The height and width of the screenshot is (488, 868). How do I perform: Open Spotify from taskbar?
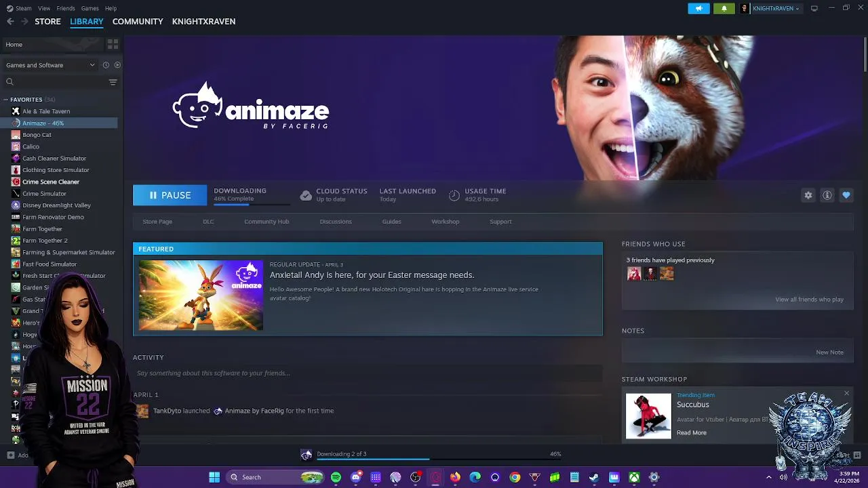tap(336, 477)
